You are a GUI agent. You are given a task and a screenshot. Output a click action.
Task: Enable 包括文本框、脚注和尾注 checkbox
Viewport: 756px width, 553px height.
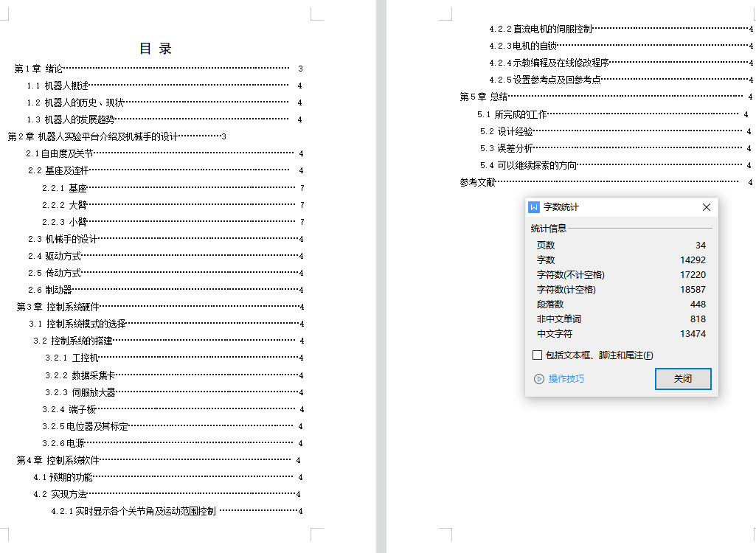pos(537,355)
